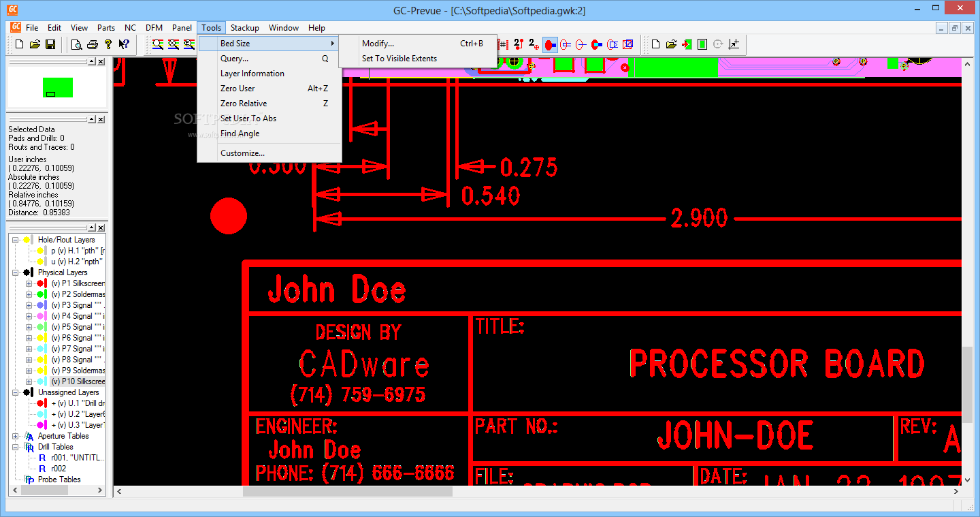The height and width of the screenshot is (517, 980).
Task: Toggle the outlined pad with arrow outline mode
Action: click(612, 44)
